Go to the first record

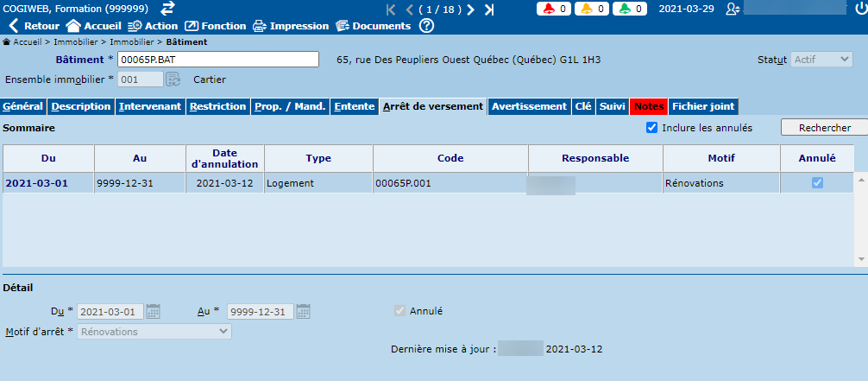(391, 10)
